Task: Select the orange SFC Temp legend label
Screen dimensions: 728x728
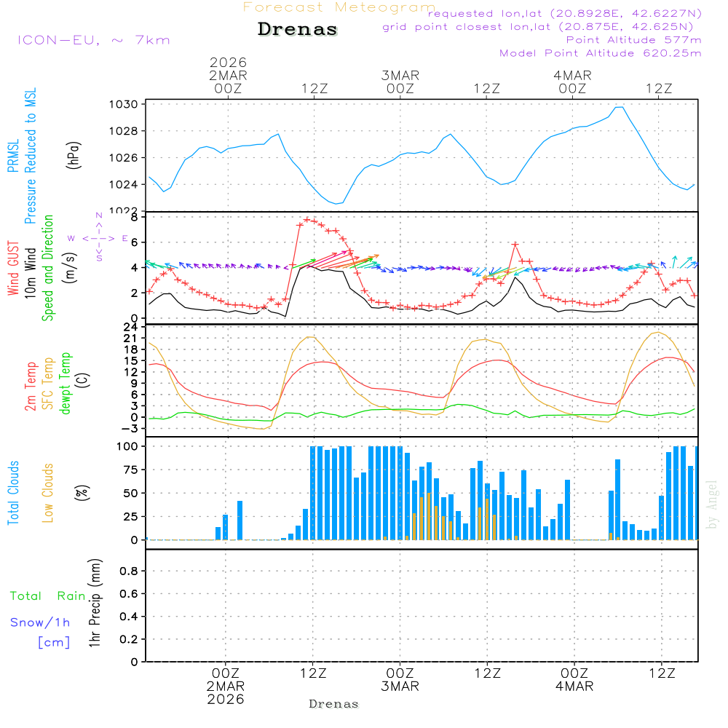Action: [49, 384]
